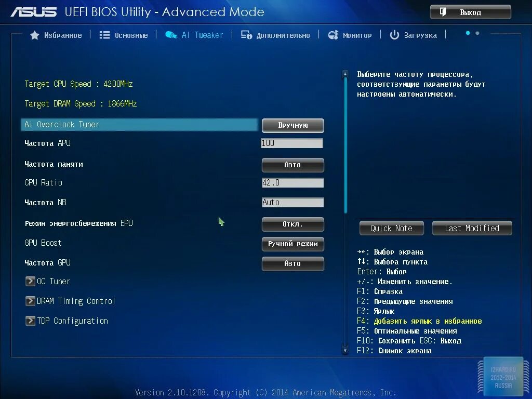Click the arrow icon beside DRAM Timing Control
The width and height of the screenshot is (532, 399).
click(30, 301)
